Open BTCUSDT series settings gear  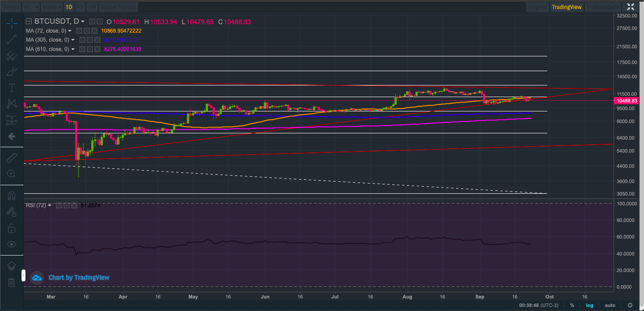click(x=100, y=21)
